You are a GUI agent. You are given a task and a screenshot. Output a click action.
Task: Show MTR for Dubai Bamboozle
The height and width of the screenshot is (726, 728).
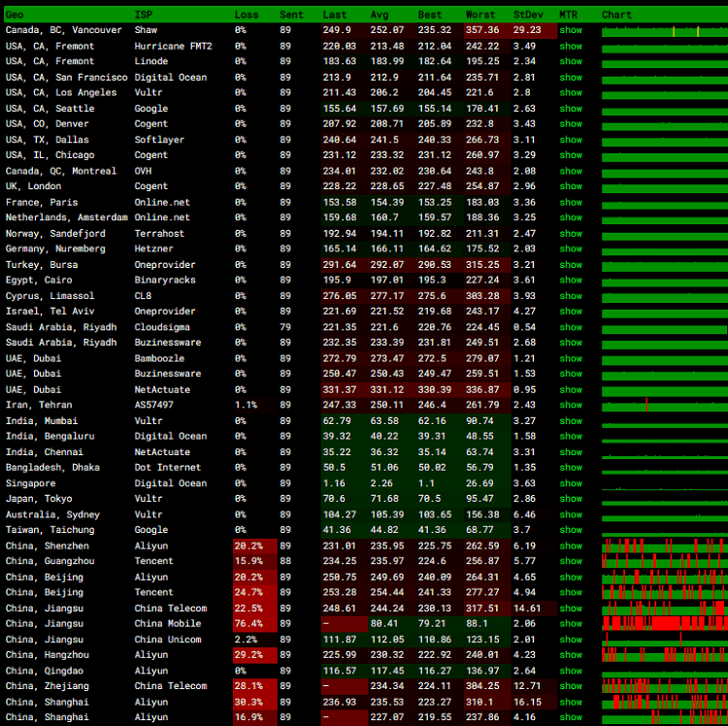pyautogui.click(x=570, y=358)
